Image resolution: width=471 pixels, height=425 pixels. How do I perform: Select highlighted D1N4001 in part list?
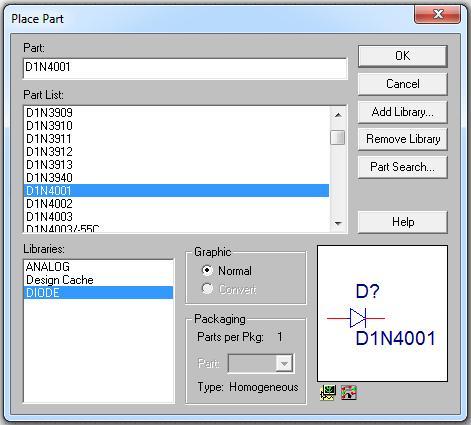[177, 191]
